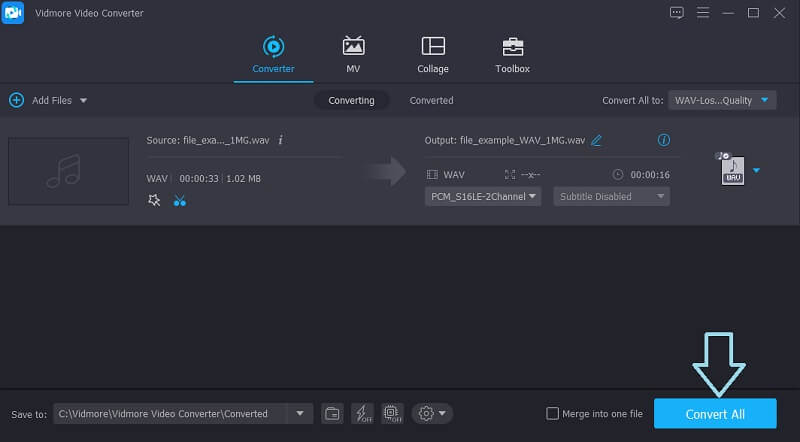800x442 pixels.
Task: Open the Convert All to format dropdown
Action: 722,100
